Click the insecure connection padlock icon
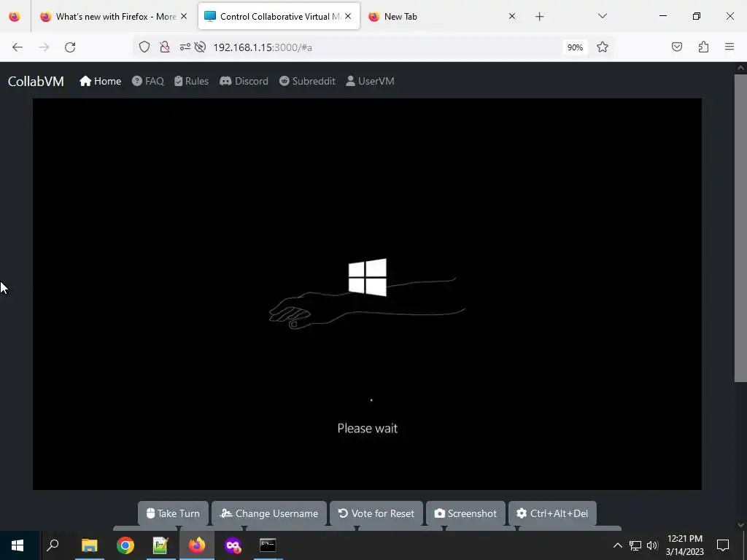 click(x=165, y=47)
